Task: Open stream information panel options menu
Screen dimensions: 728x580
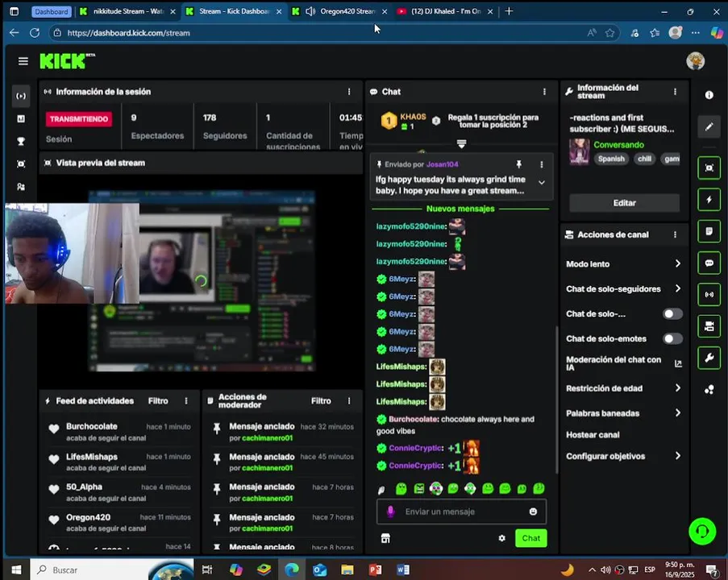Action: click(x=675, y=92)
